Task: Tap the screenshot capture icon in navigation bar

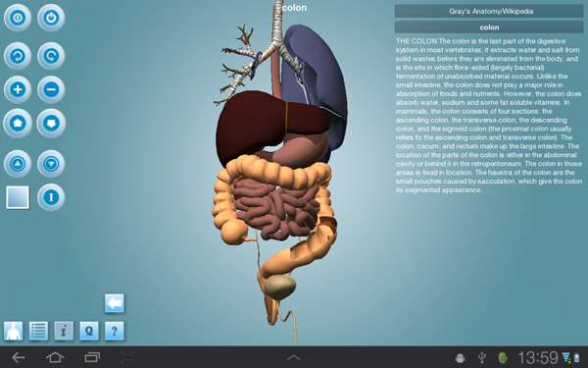Action: pos(128,357)
